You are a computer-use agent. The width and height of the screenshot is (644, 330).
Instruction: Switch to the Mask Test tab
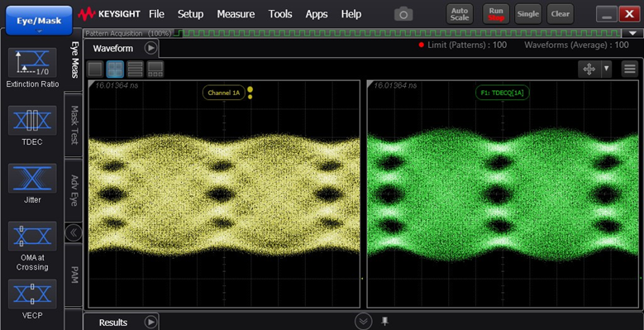point(74,125)
